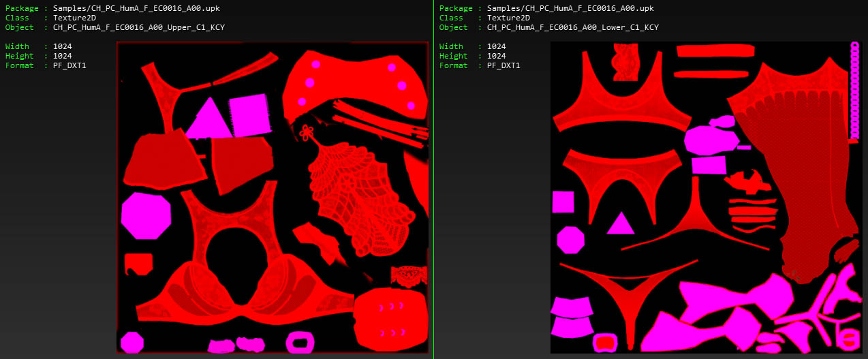Click the PF_DXT1 format value in right panel
Image resolution: width=868 pixels, height=359 pixels.
coord(503,65)
